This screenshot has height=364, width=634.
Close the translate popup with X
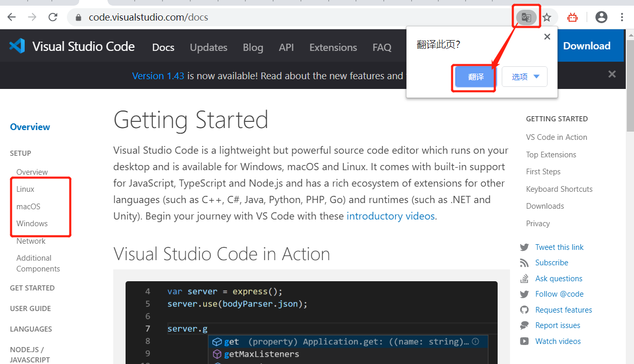pyautogui.click(x=547, y=37)
